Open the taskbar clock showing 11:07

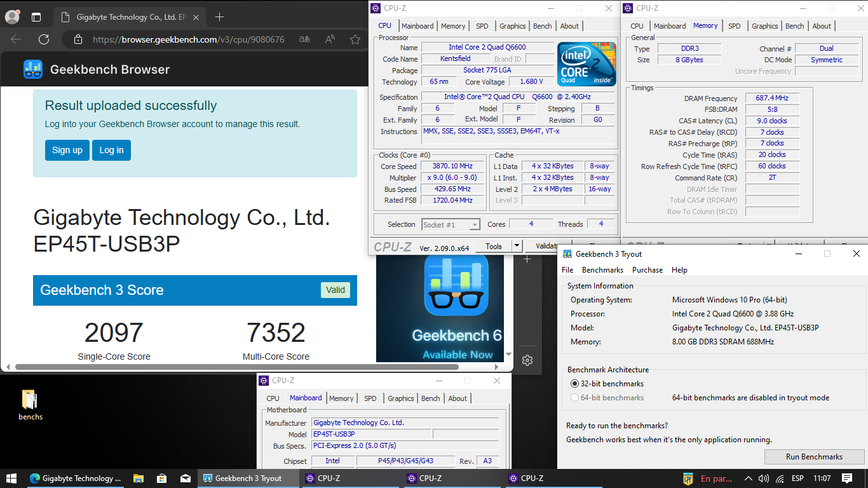pyautogui.click(x=822, y=478)
